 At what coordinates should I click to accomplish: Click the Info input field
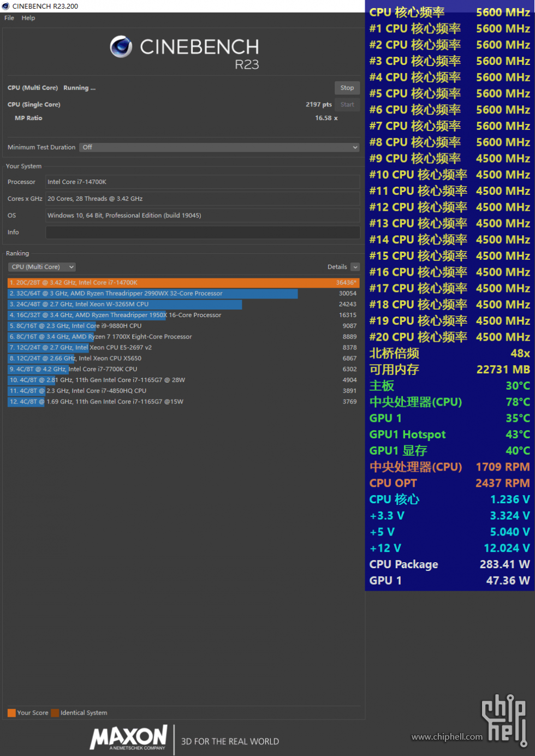pos(203,233)
